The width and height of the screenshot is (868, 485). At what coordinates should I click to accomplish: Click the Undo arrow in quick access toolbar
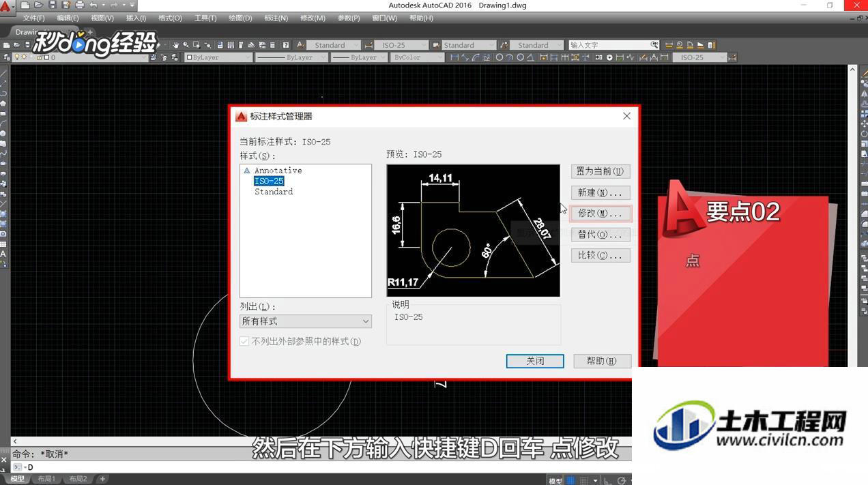click(93, 5)
